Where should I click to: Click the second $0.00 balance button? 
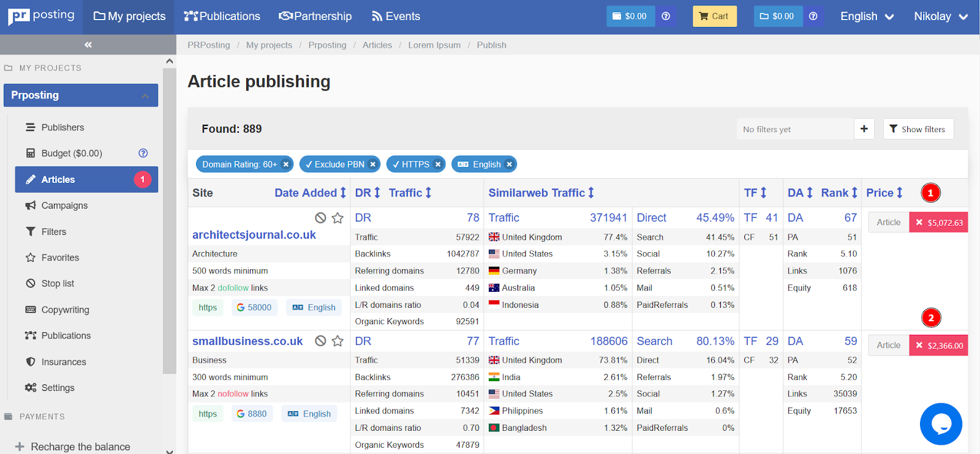777,17
